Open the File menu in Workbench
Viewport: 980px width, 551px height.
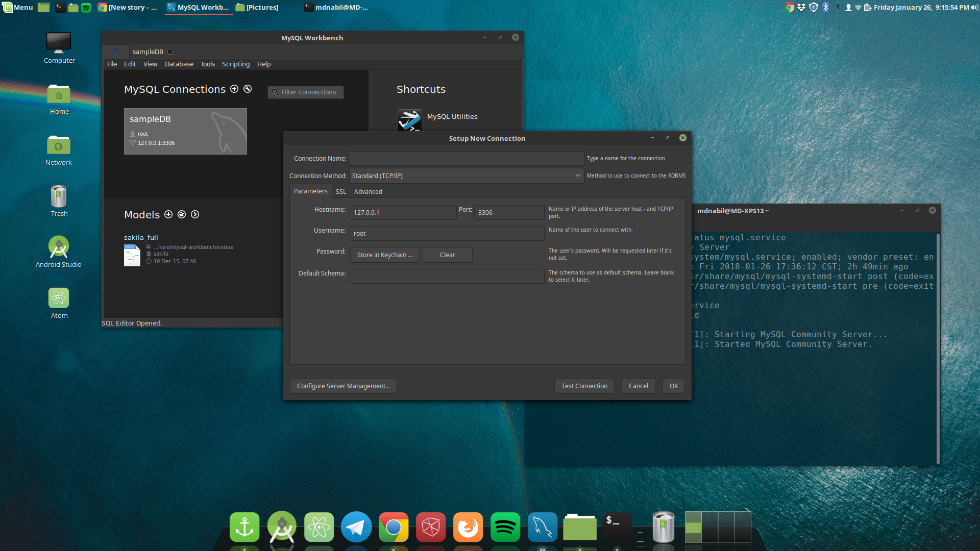[112, 64]
